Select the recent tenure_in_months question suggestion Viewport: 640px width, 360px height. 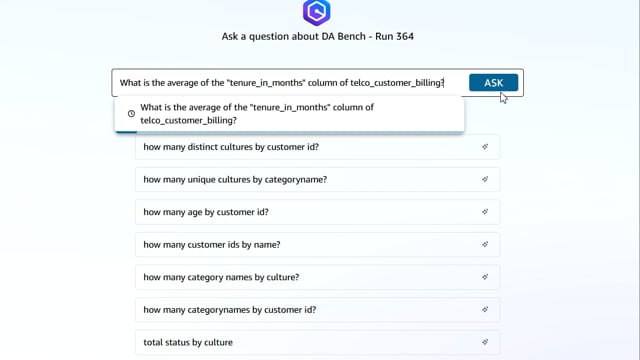coord(289,114)
